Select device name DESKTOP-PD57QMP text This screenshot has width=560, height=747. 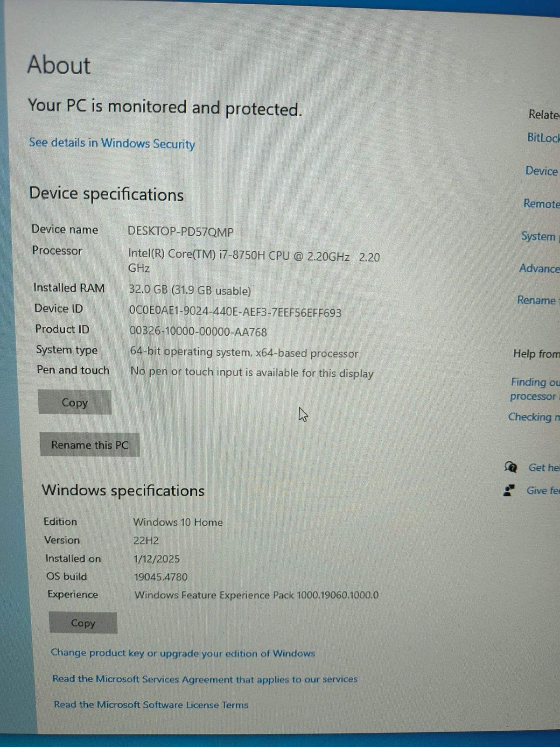181,232
